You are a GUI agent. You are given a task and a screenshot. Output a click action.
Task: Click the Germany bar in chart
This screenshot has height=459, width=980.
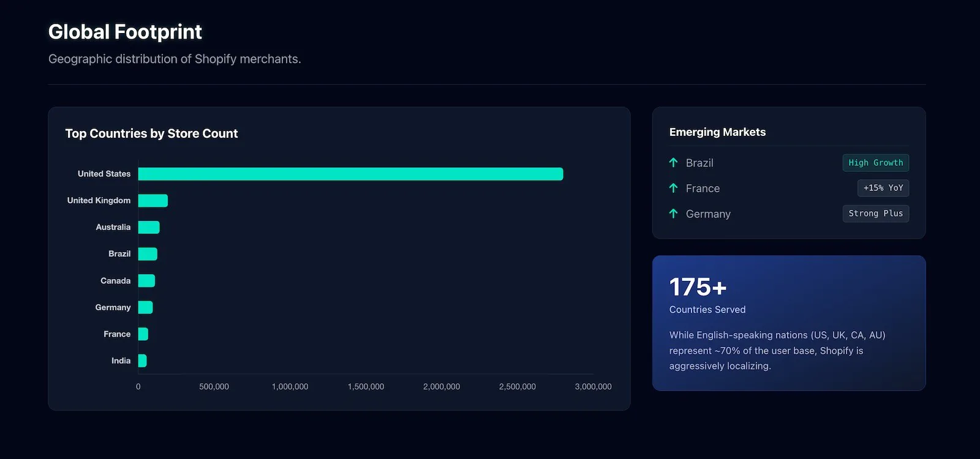(x=145, y=307)
